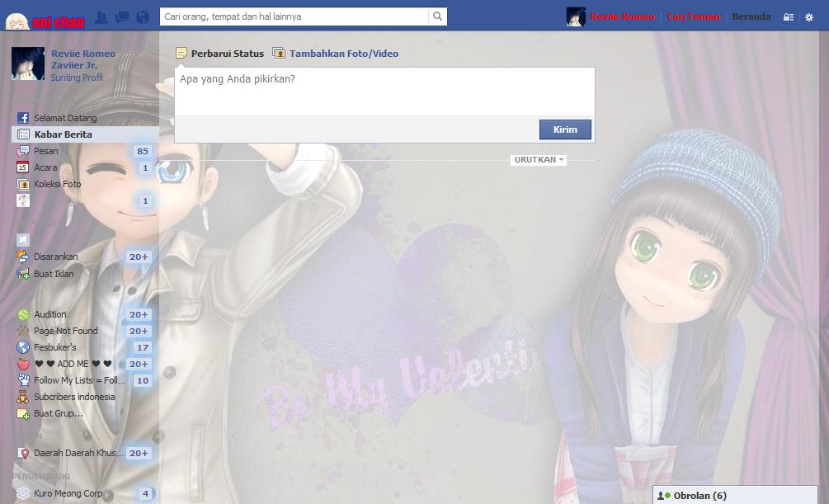This screenshot has height=504, width=829.
Task: Click Beranda home link
Action: tap(751, 17)
